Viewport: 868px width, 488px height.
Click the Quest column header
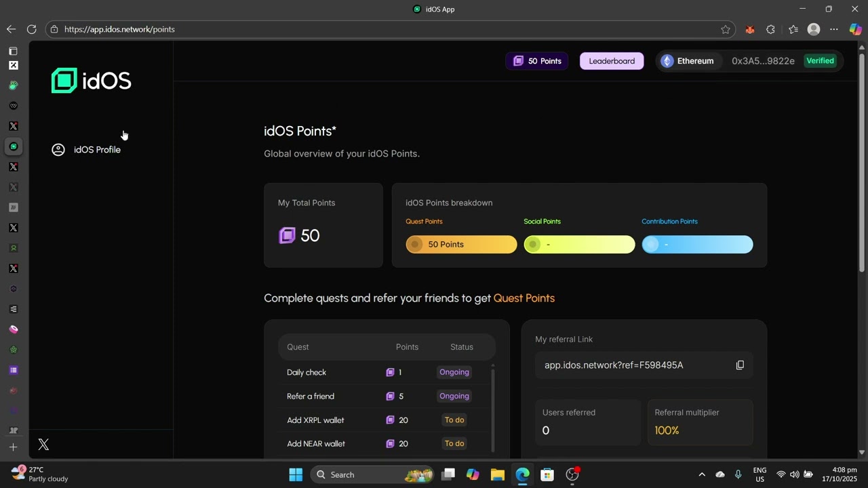(x=298, y=347)
